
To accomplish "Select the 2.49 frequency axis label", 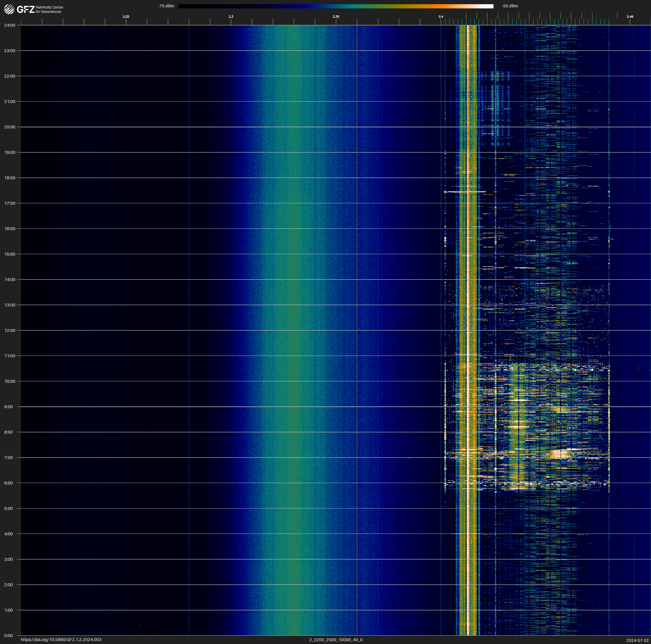I will tap(629, 17).
